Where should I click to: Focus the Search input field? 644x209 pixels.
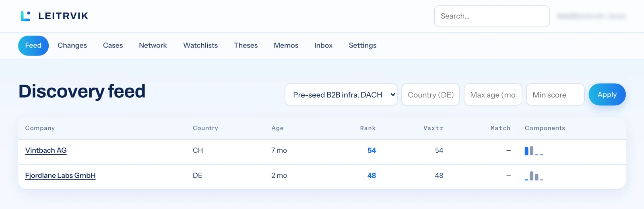[x=492, y=16]
